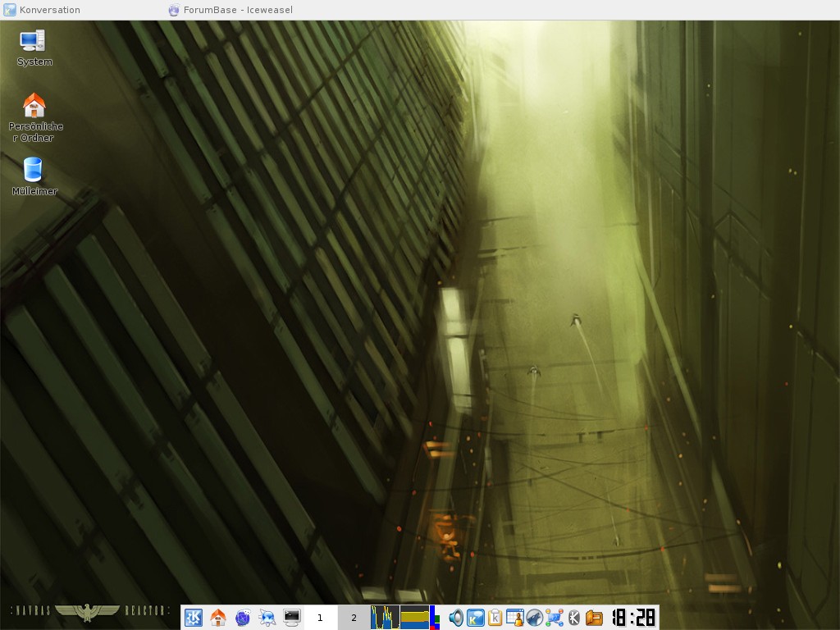Click the gray K tray icon
840x630 pixels.
click(573, 618)
